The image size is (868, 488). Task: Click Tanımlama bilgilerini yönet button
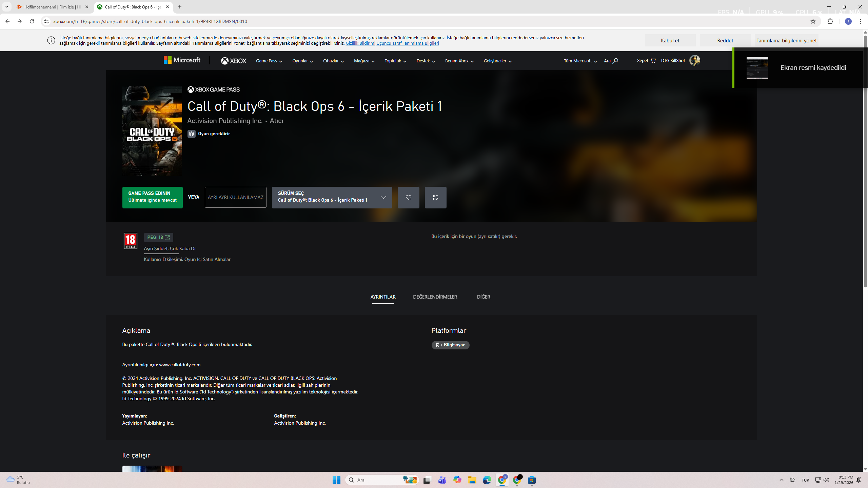click(787, 41)
